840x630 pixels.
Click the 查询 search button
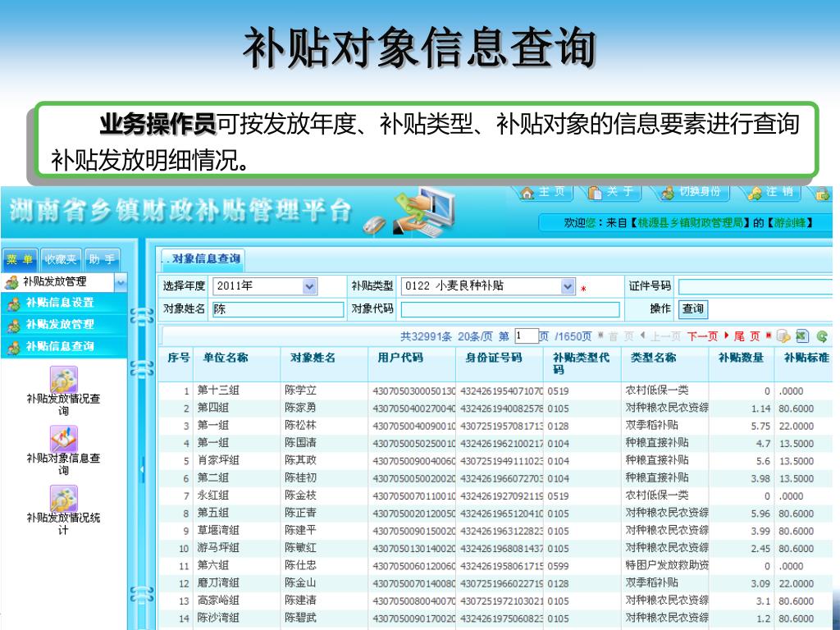(692, 308)
